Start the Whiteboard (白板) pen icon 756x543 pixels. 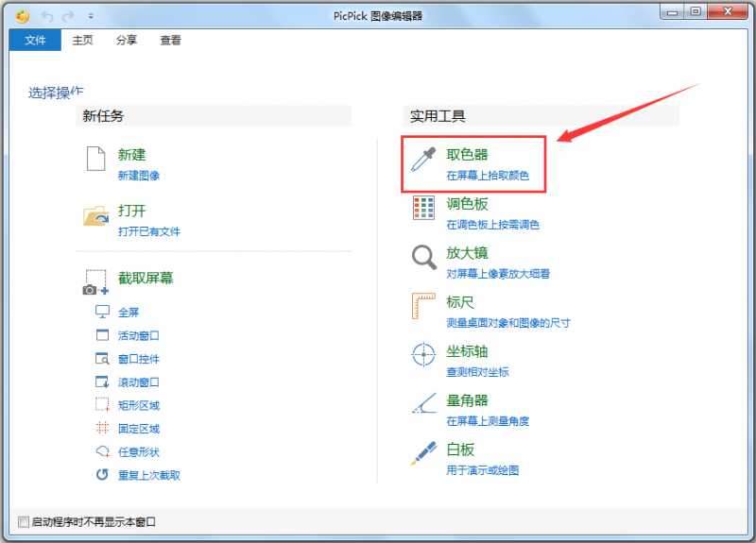pyautogui.click(x=423, y=453)
